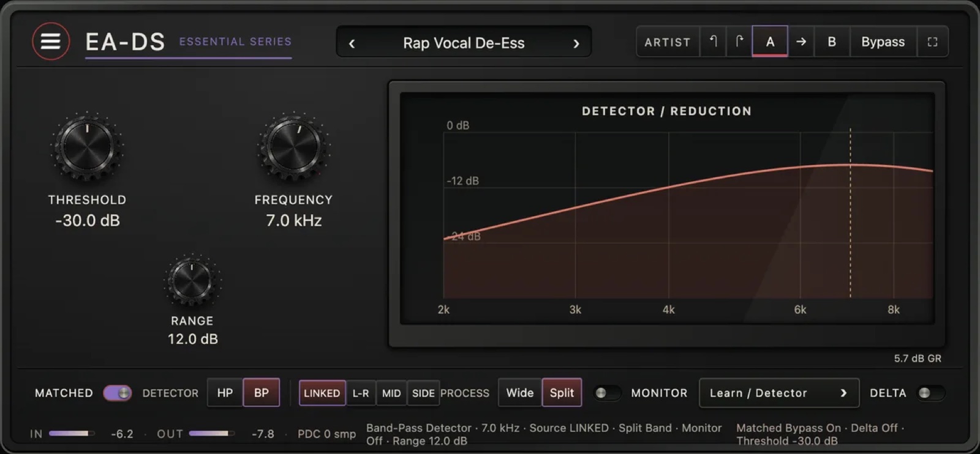Open Rap Vocal De-Ess preset list

pos(464,43)
